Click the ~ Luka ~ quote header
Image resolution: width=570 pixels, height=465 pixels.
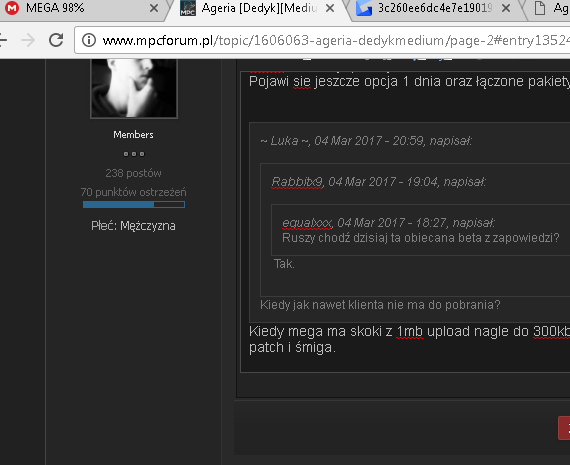pyautogui.click(x=366, y=141)
